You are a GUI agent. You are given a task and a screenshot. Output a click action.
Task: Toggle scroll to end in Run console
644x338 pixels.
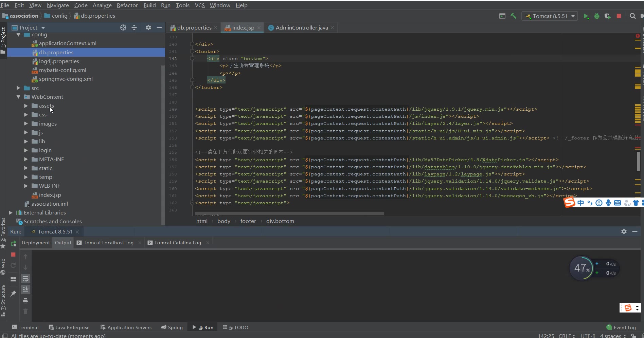[25, 289]
